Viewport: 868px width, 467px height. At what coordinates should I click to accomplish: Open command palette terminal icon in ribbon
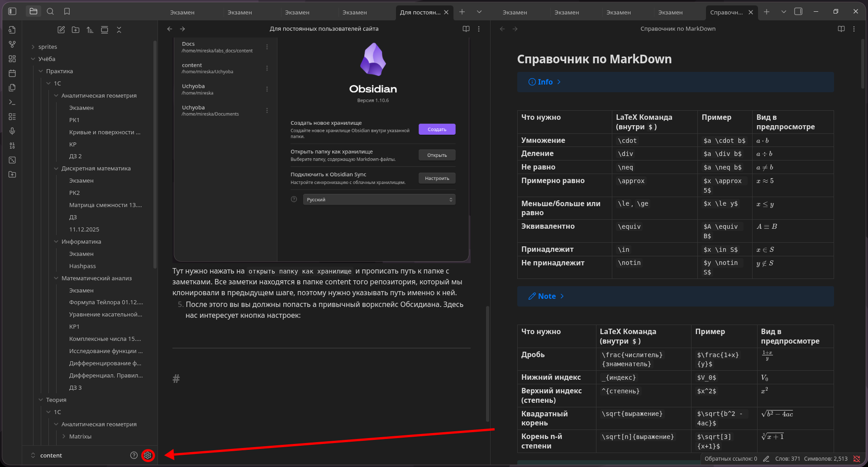click(x=12, y=102)
